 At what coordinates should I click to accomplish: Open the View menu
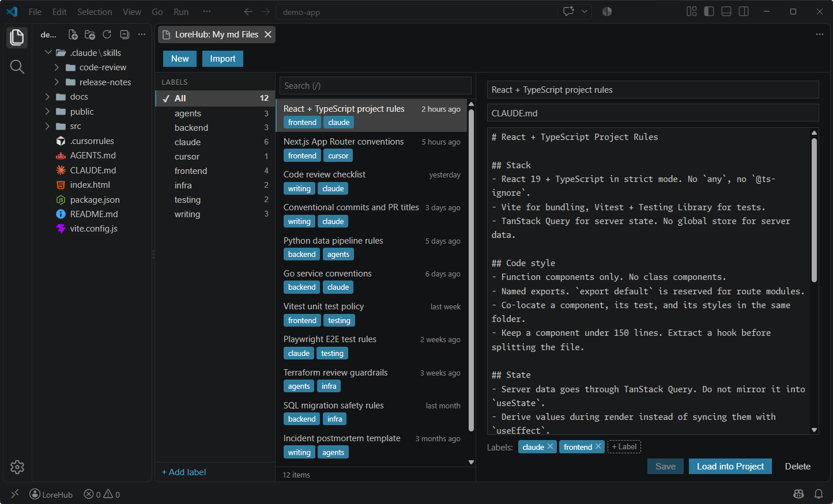[132, 12]
